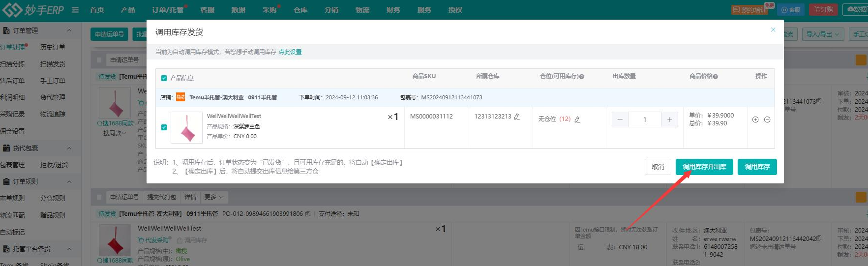This screenshot has width=868, height=266.
Task: Open the 点此设置 link in the dialog
Action: tap(290, 52)
